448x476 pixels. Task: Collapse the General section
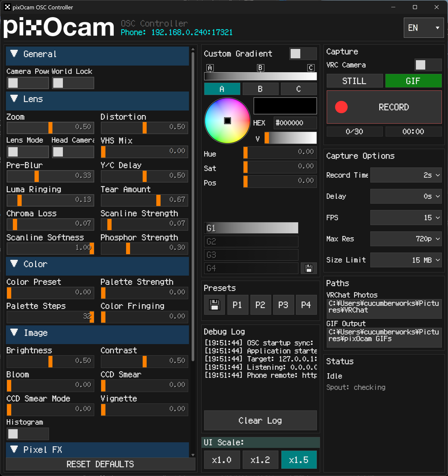click(97, 56)
